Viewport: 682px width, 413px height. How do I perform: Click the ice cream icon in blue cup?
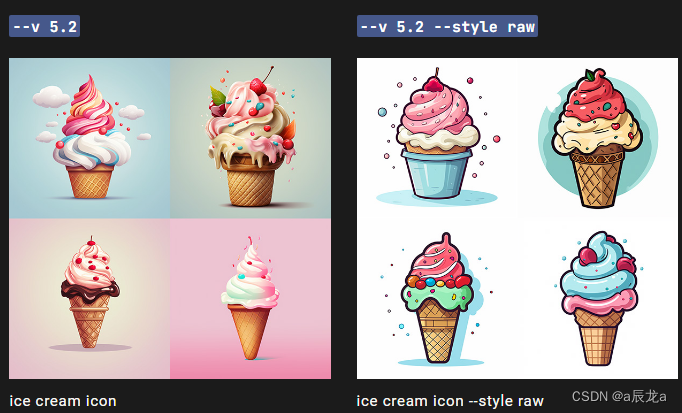tap(437, 138)
